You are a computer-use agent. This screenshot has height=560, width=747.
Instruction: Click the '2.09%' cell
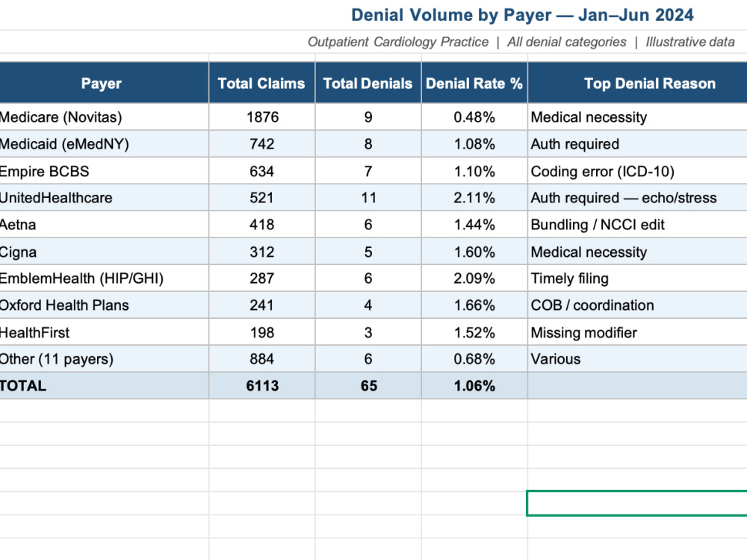pyautogui.click(x=474, y=278)
